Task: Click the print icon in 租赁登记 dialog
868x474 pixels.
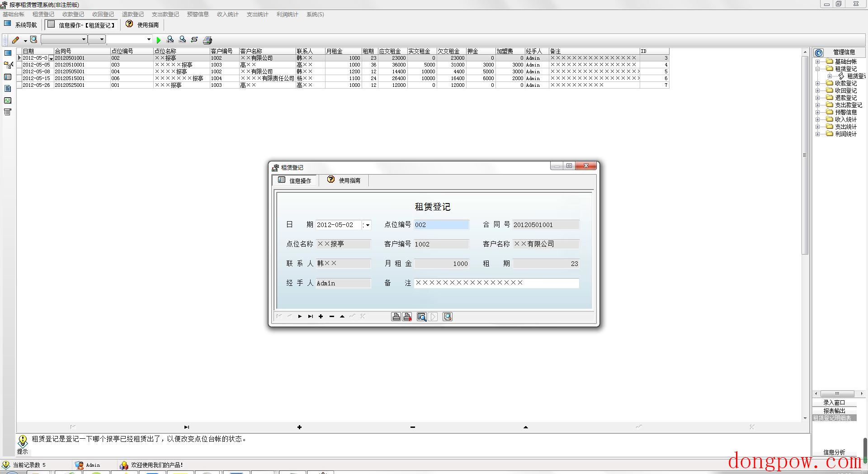Action: tap(396, 317)
